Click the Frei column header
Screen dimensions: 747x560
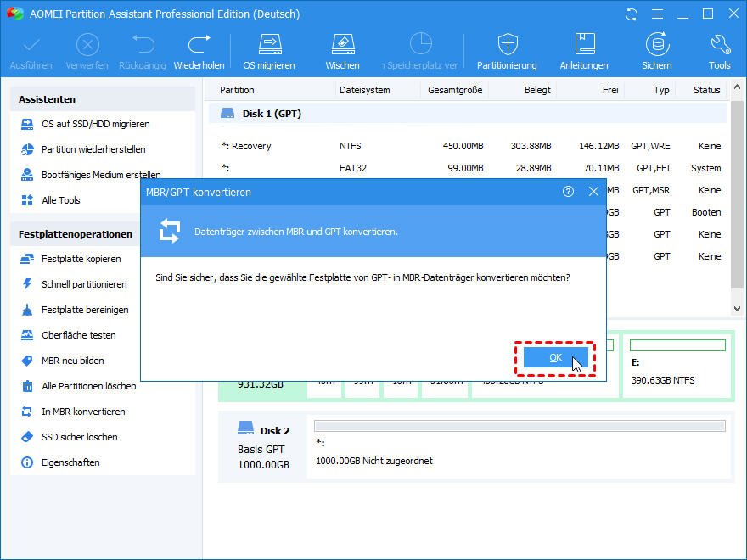click(x=610, y=90)
